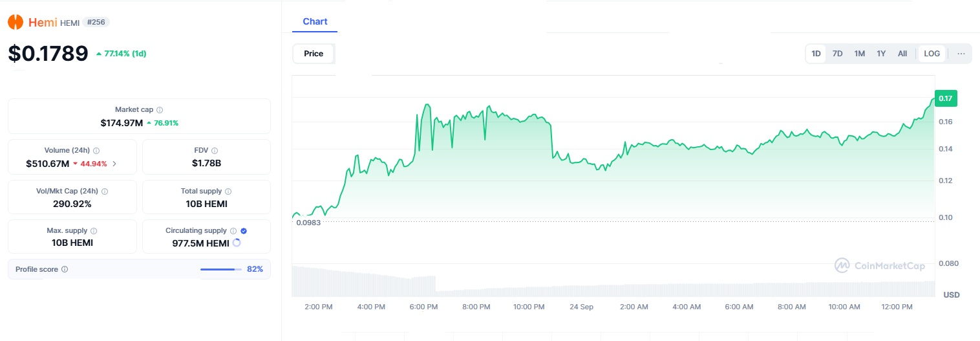Viewport: 980px width, 341px height.
Task: Click the 290.92% Vol/Mkt Cap value
Action: point(72,204)
